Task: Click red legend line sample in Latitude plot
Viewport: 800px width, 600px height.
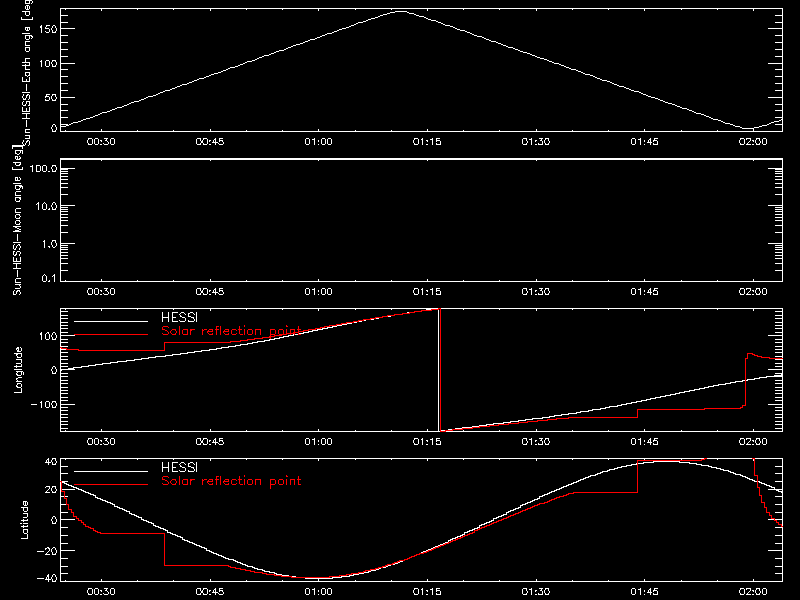Action: pyautogui.click(x=111, y=485)
